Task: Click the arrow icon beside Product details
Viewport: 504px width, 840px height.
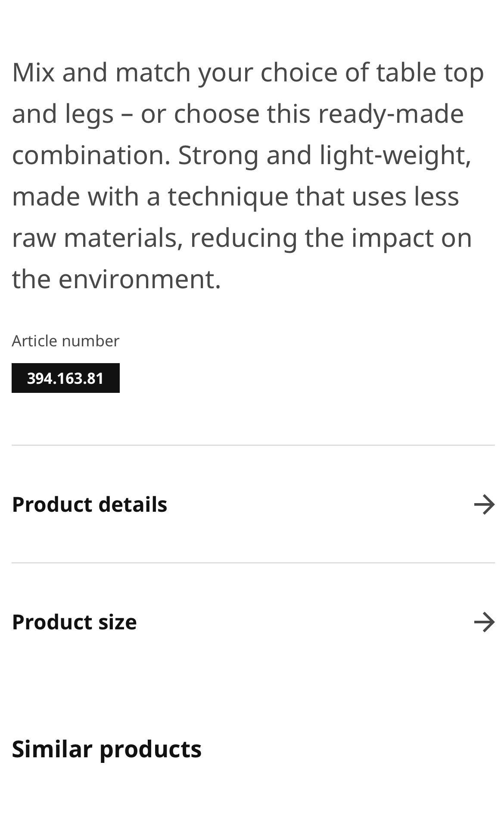Action: 484,504
